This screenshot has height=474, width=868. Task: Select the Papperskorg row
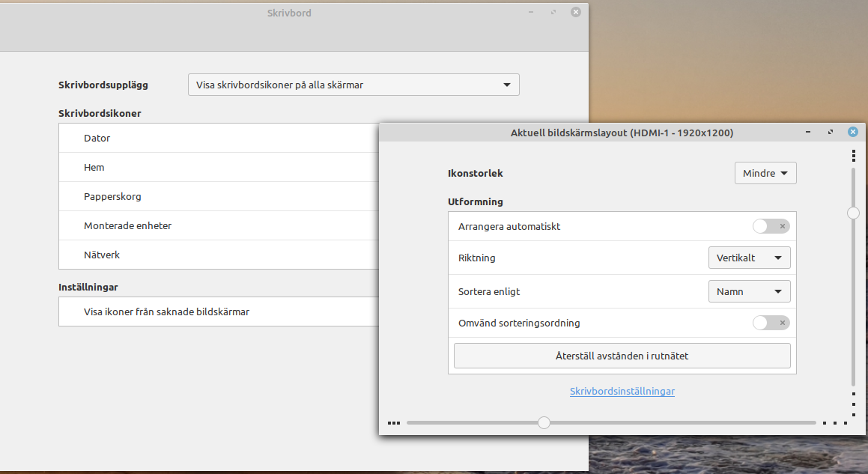coord(219,197)
